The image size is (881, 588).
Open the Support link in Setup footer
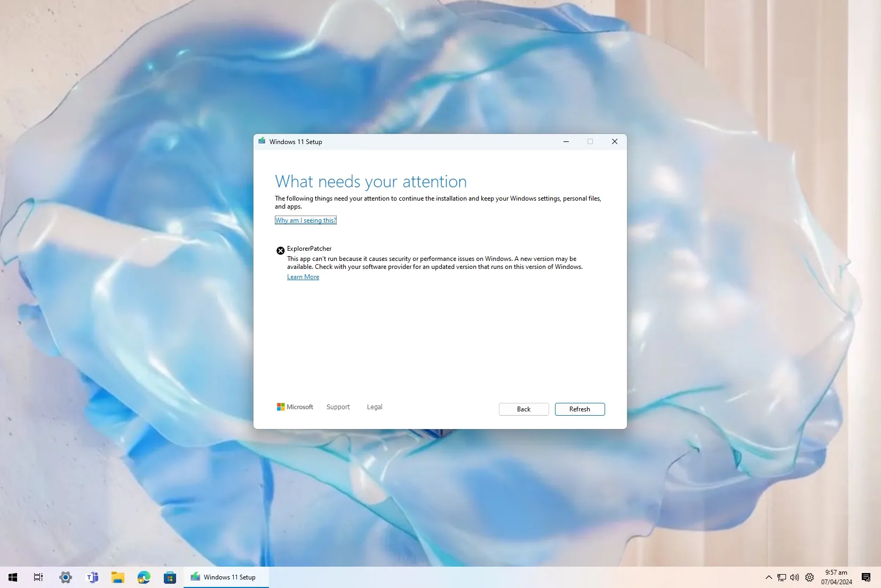(338, 407)
